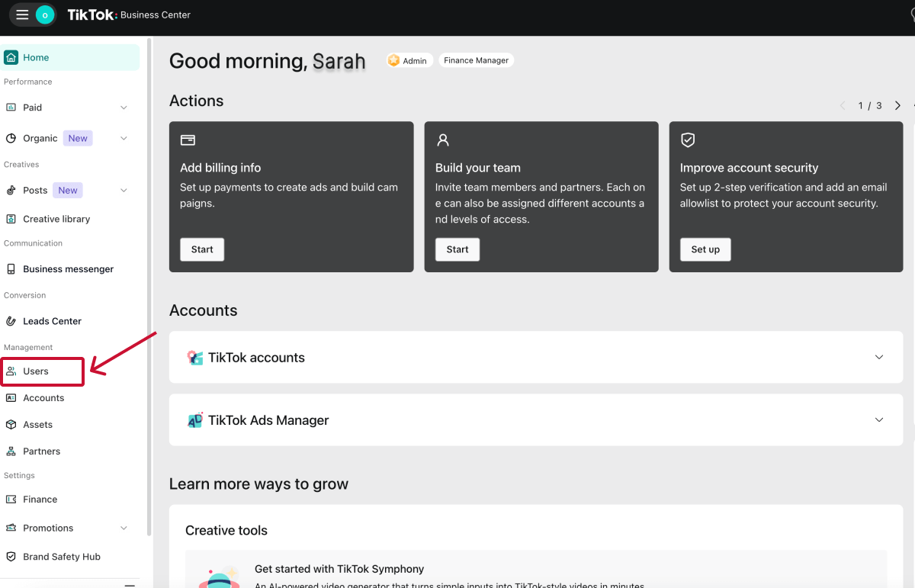This screenshot has width=915, height=588.
Task: Click the Partners hierarchy icon
Action: tap(11, 451)
